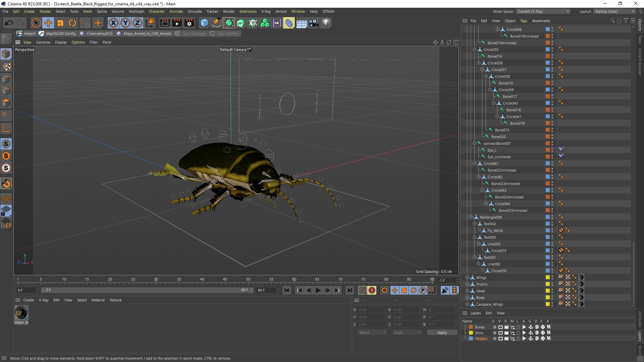Click the MoGraph Cloner icon
The width and height of the screenshot is (644, 362).
265,23
